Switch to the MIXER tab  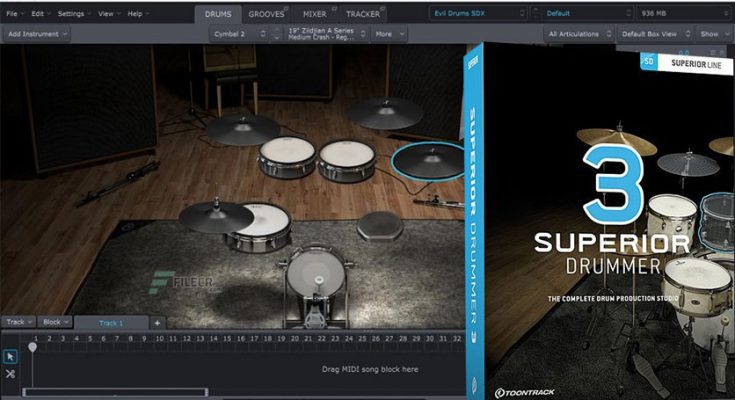[314, 14]
